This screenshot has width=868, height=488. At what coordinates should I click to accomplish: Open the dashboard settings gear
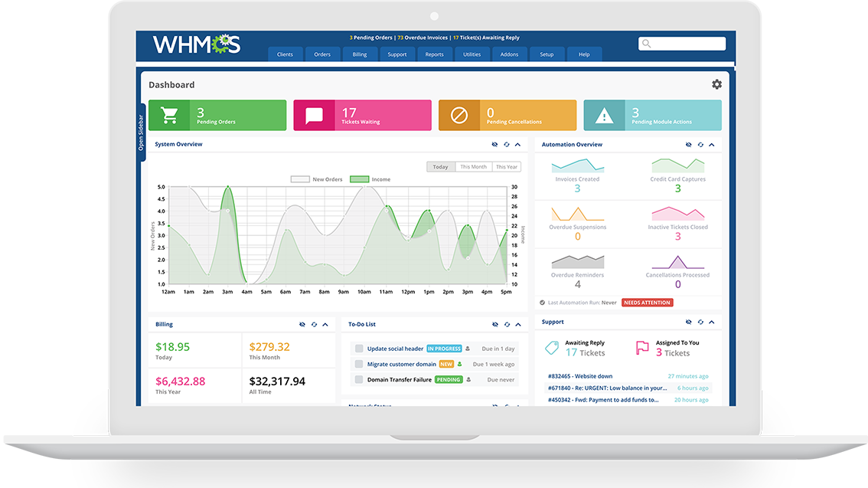[x=716, y=84]
